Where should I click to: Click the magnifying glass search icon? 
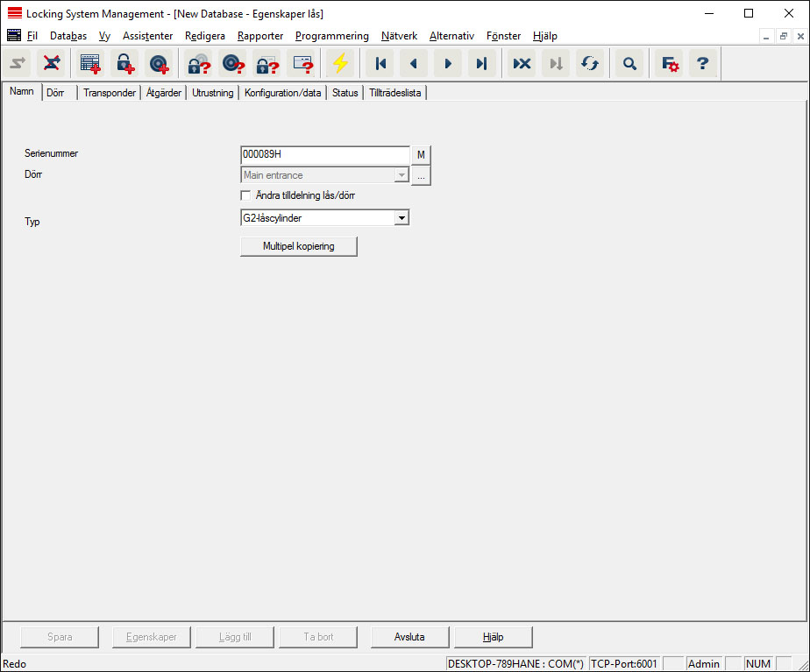(x=629, y=64)
